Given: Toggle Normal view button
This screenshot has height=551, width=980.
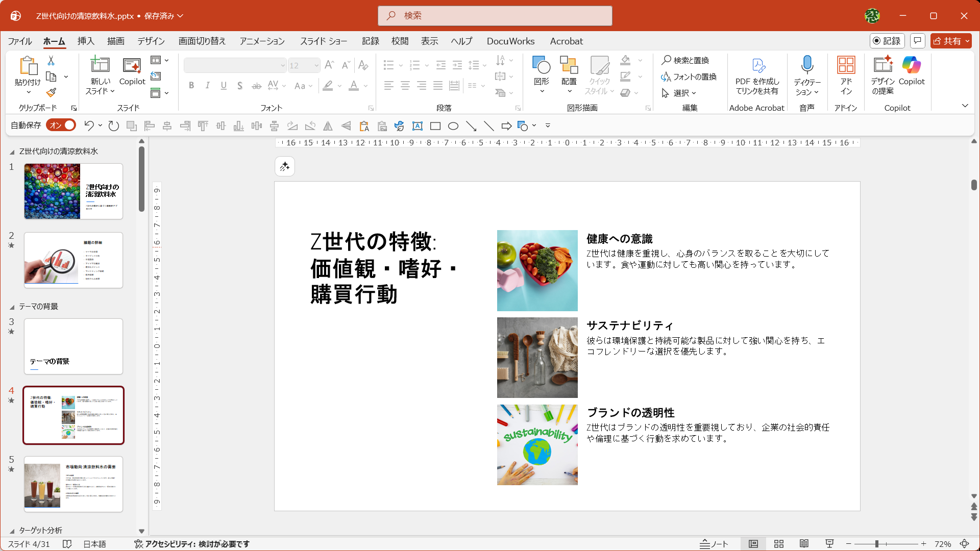Looking at the screenshot, I should 753,544.
